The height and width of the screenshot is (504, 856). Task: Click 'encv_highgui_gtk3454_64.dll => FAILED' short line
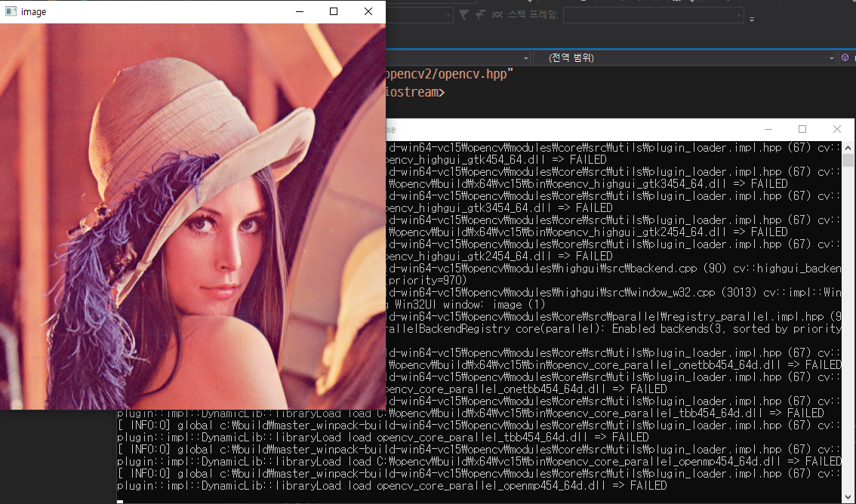pos(500,207)
